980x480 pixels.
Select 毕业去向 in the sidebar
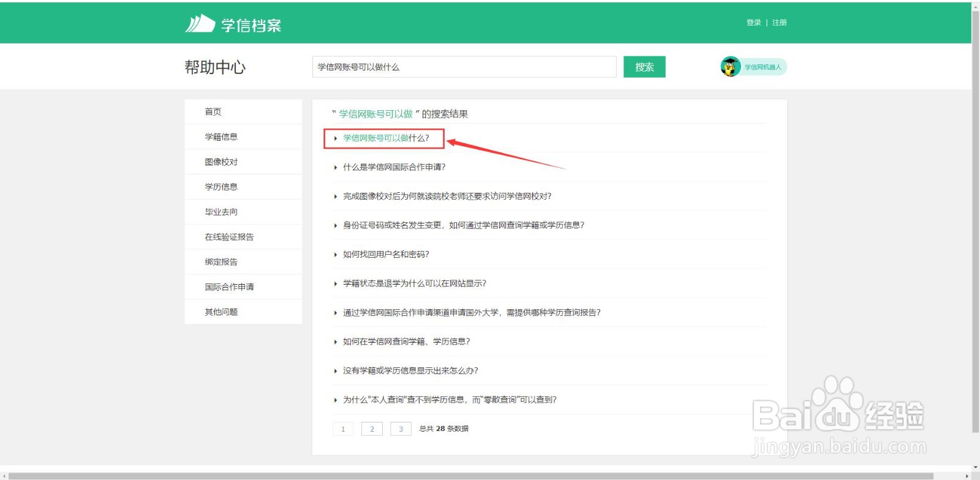[x=243, y=212]
